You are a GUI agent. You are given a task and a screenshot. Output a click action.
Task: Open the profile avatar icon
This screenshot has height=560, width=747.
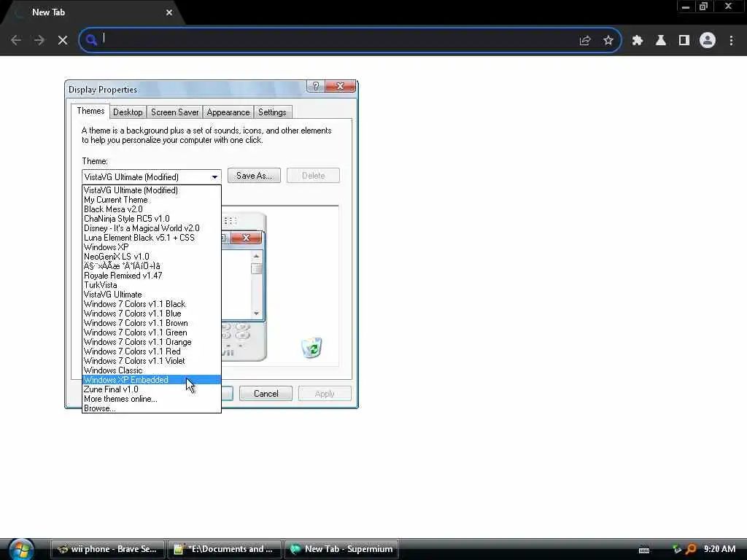coord(708,41)
